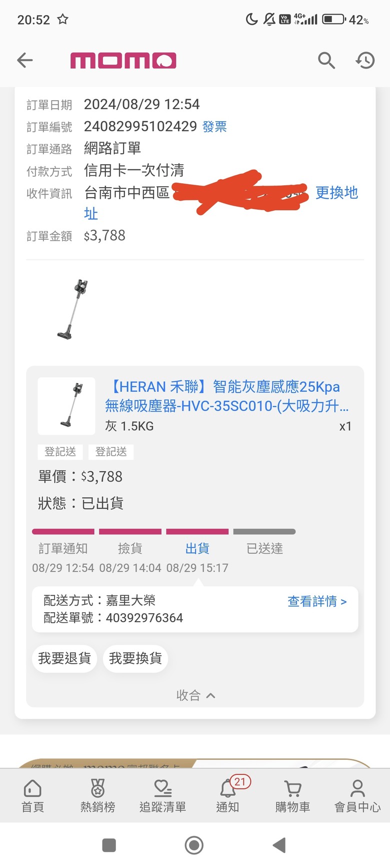Tap the 出貨 shipping progress step
The image size is (390, 868).
197,548
